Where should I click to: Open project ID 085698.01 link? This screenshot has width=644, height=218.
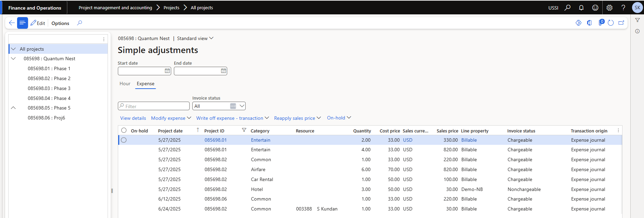tap(216, 140)
